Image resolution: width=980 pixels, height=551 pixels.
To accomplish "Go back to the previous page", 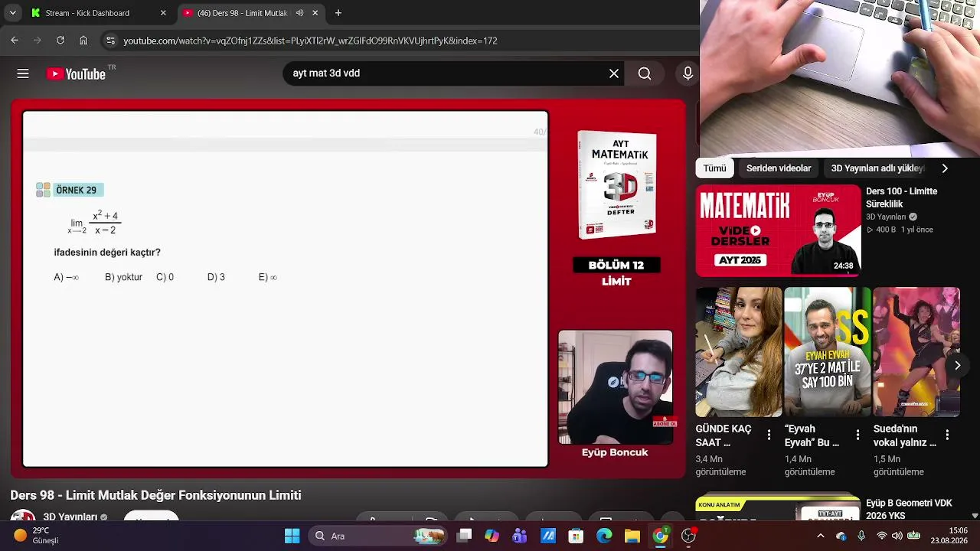I will coord(15,41).
